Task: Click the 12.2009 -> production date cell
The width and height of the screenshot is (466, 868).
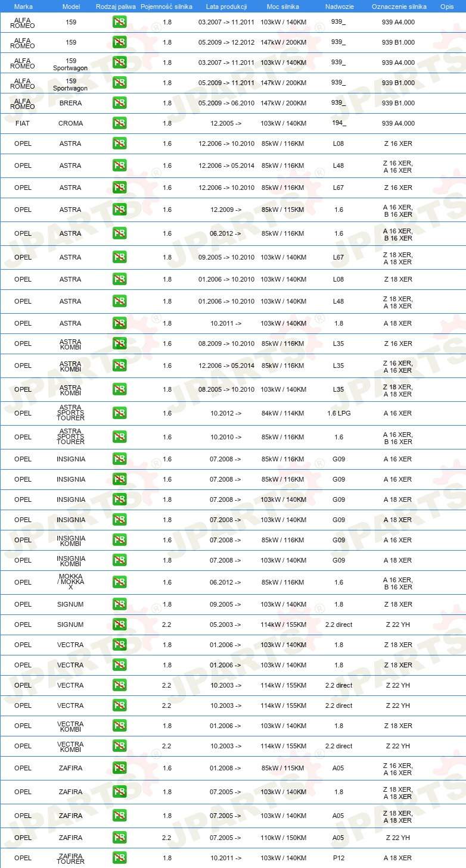Action: coord(226,210)
